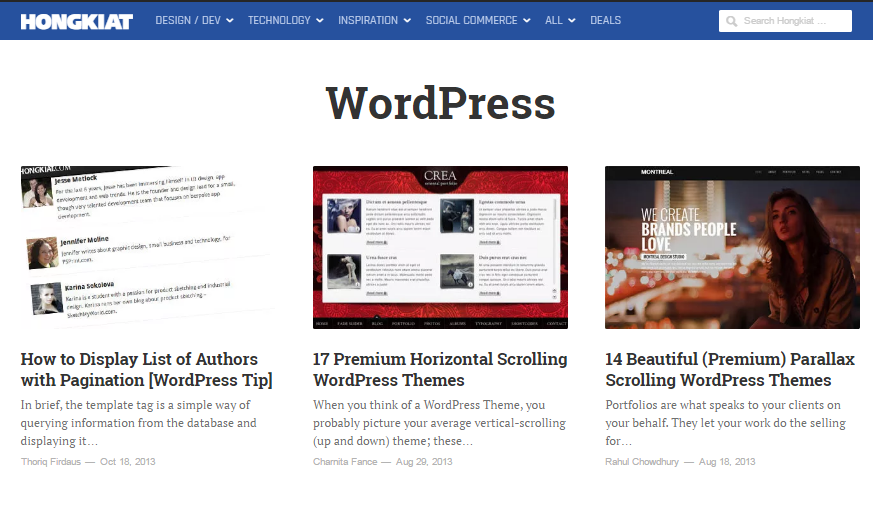Expand the All chevron arrow
Image resolution: width=873 pixels, height=515 pixels.
point(571,21)
